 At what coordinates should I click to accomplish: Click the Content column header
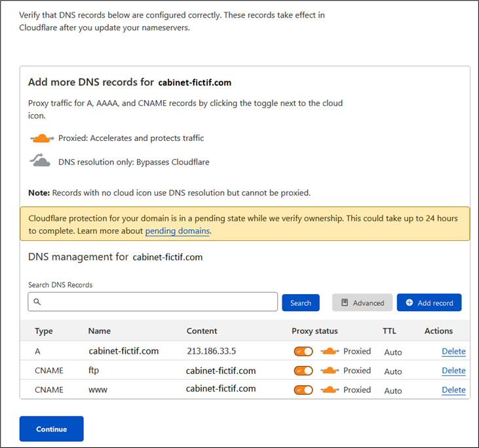coord(202,331)
